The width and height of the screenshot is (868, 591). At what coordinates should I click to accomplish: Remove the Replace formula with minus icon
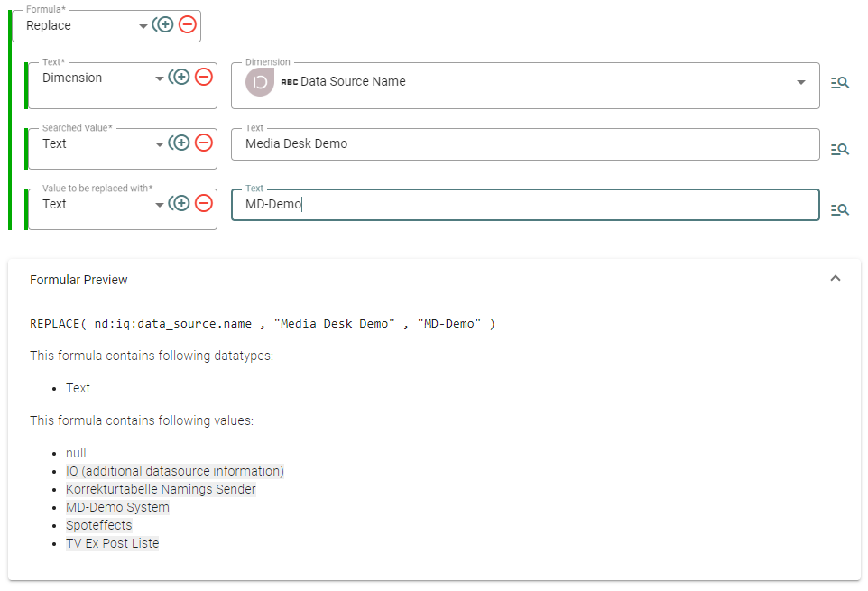tap(187, 25)
